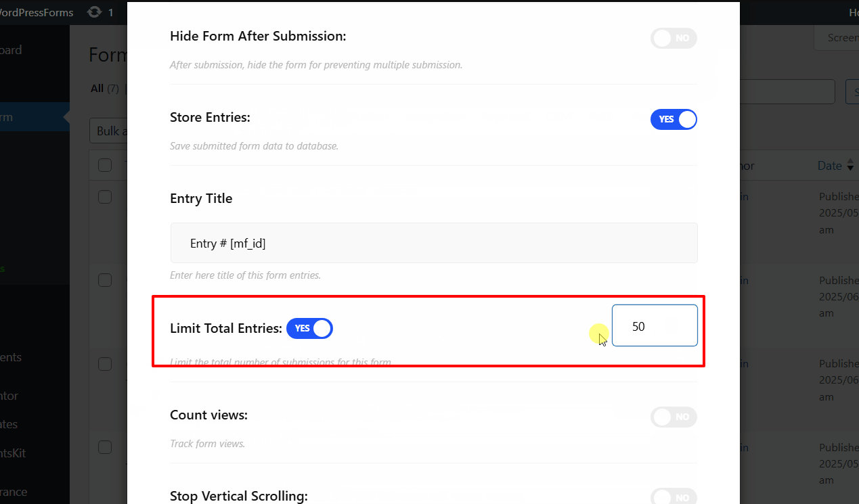Click the Search Forms button
859x504 pixels.
pos(854,91)
